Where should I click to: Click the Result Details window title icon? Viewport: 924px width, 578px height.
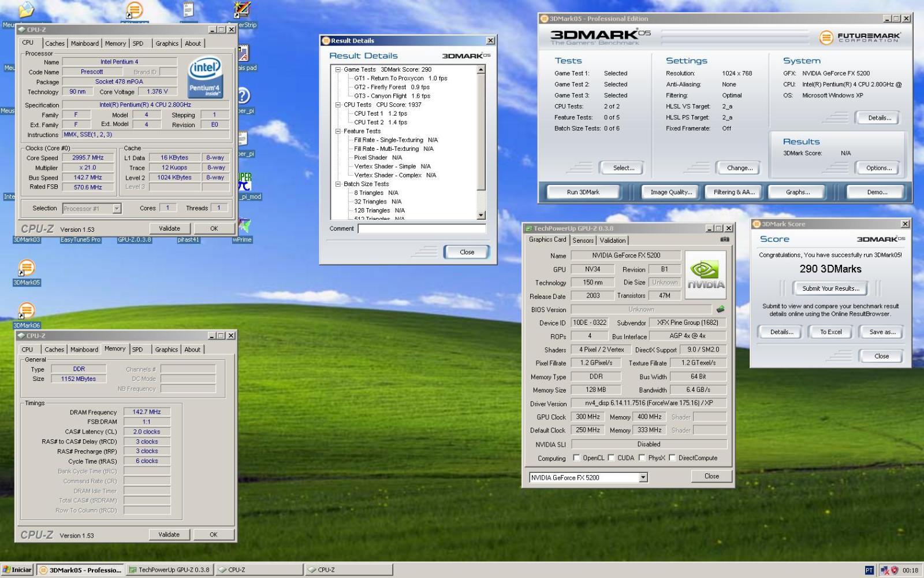point(326,40)
